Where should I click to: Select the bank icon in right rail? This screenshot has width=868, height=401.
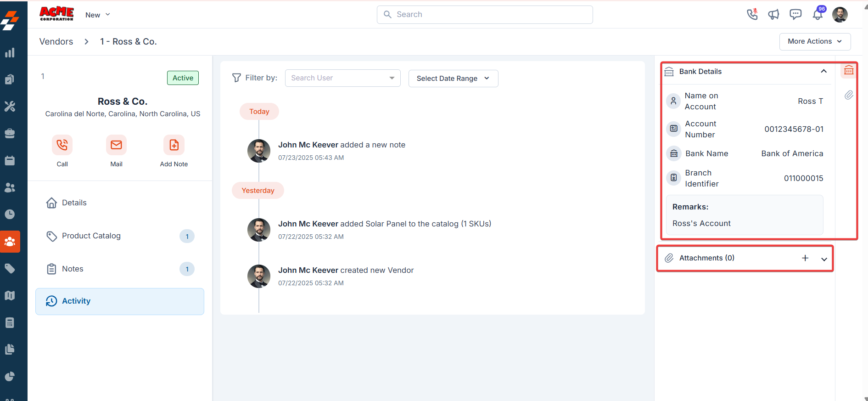pos(849,70)
